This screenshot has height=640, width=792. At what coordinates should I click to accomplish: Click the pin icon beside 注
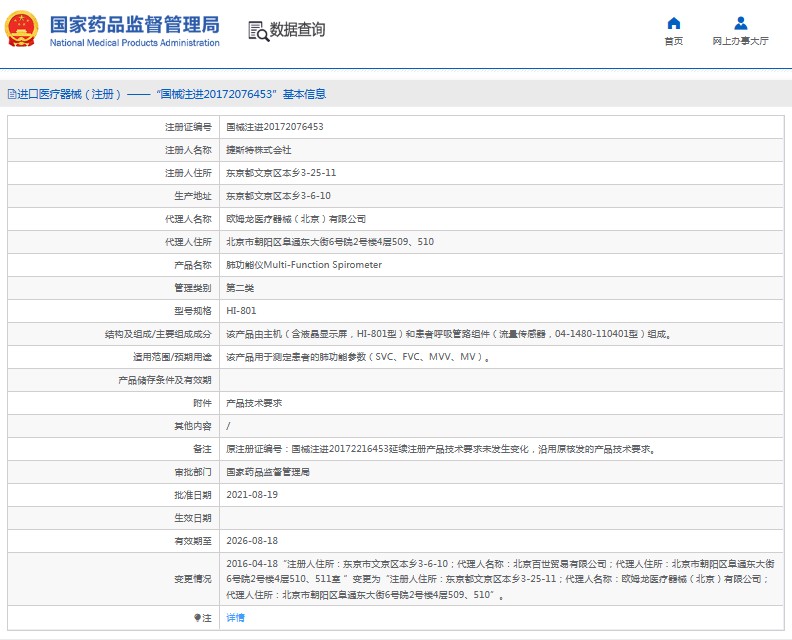click(197, 617)
